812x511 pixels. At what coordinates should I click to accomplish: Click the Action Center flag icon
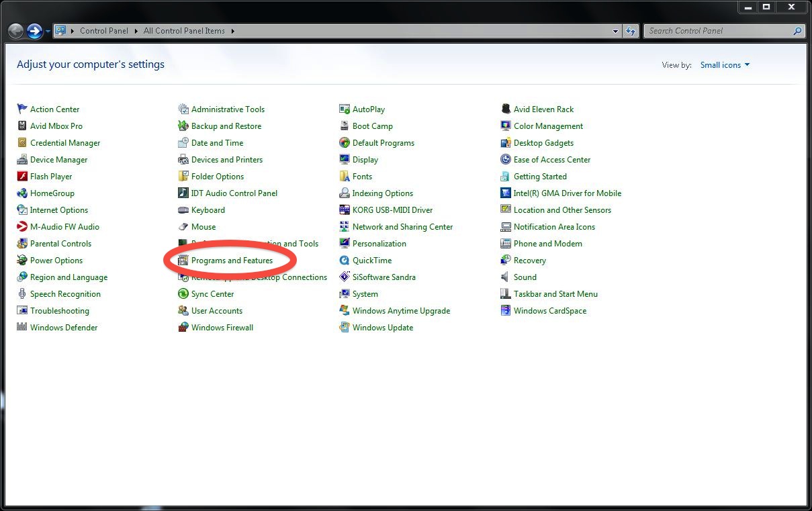tap(22, 109)
